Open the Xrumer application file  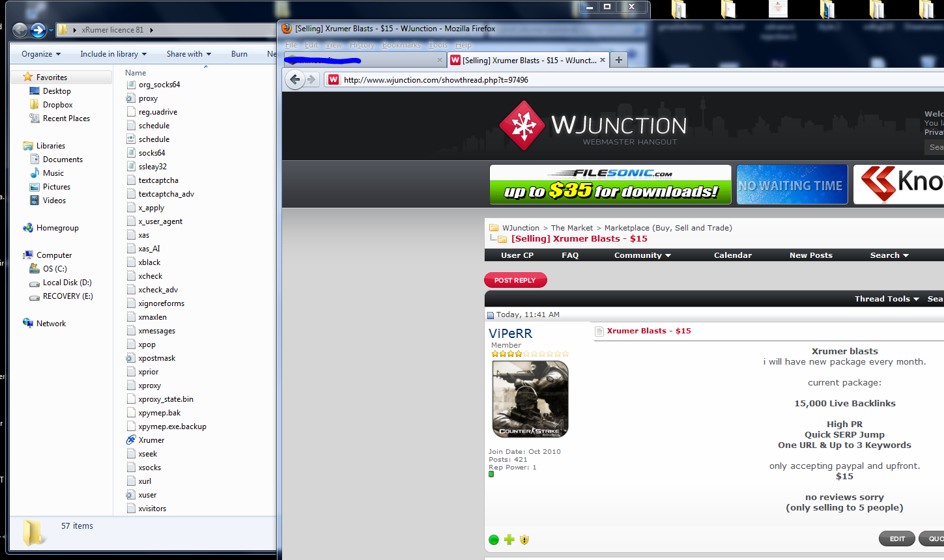[x=151, y=440]
